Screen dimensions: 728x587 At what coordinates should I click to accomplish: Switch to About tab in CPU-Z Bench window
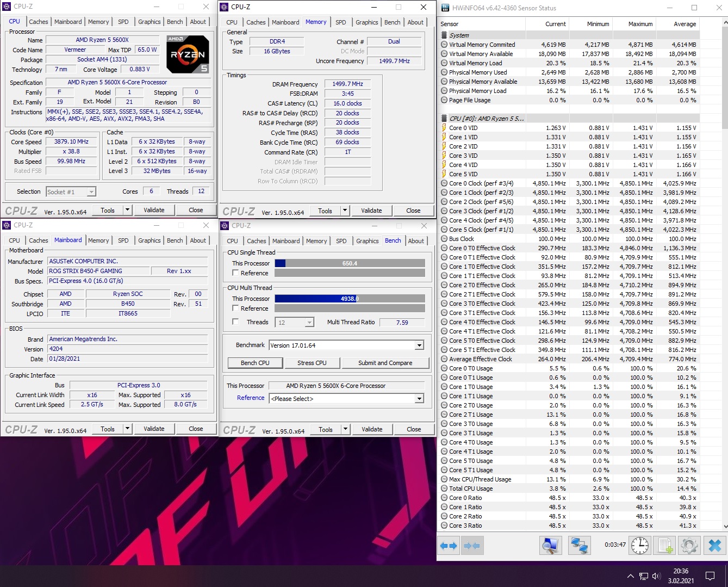pyautogui.click(x=416, y=241)
